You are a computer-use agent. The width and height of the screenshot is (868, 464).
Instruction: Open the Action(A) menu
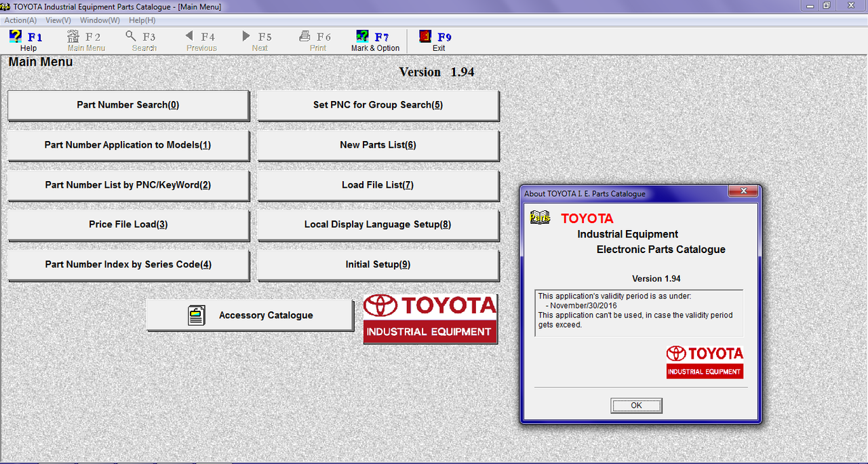click(x=20, y=20)
